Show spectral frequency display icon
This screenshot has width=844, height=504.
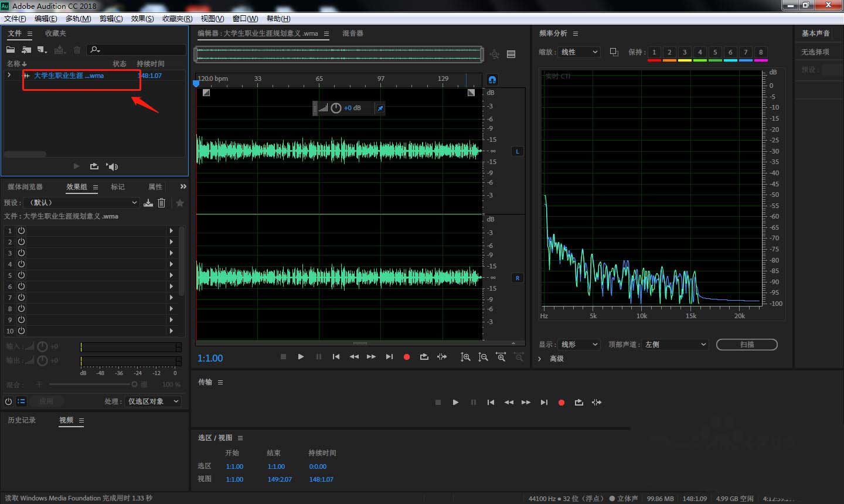coord(511,55)
